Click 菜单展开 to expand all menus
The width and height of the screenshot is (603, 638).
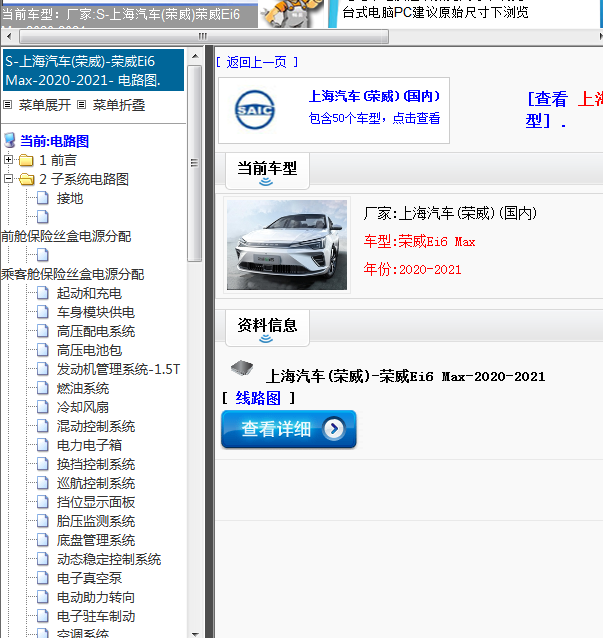[x=45, y=105]
